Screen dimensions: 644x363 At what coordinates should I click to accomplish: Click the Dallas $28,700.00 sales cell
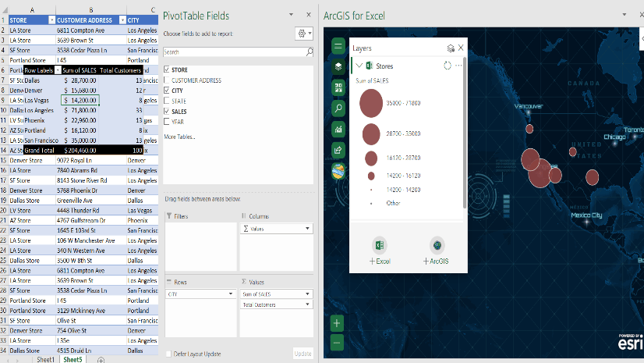[x=80, y=80]
